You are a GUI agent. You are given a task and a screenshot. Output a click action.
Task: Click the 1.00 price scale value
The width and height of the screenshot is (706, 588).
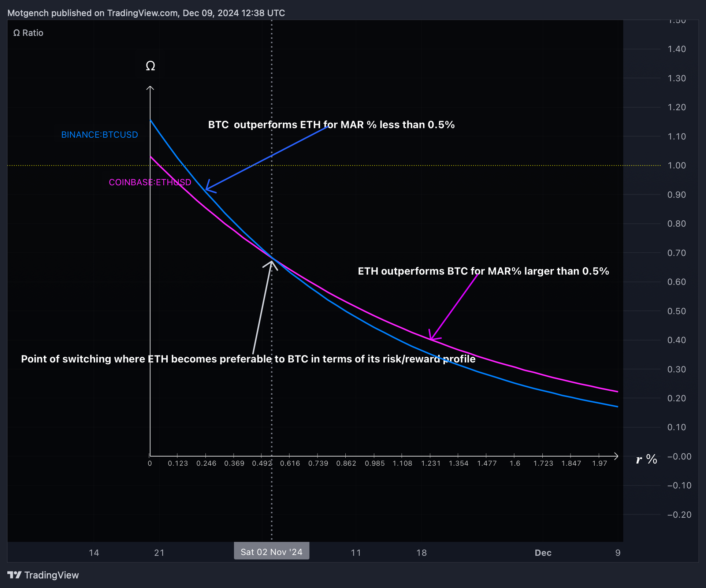point(677,165)
